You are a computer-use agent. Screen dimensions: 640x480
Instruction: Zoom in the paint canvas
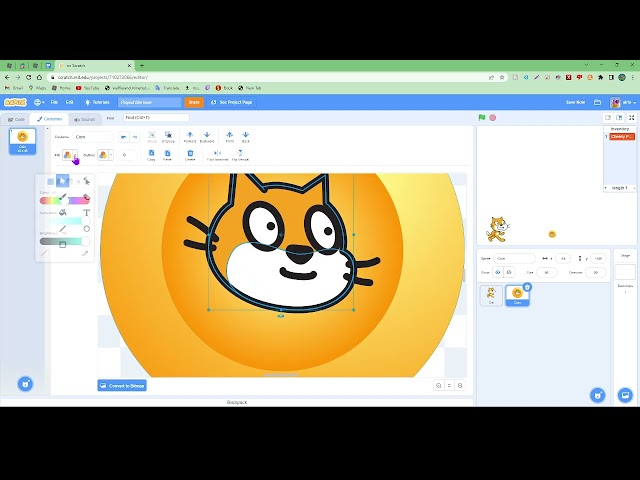[x=460, y=385]
